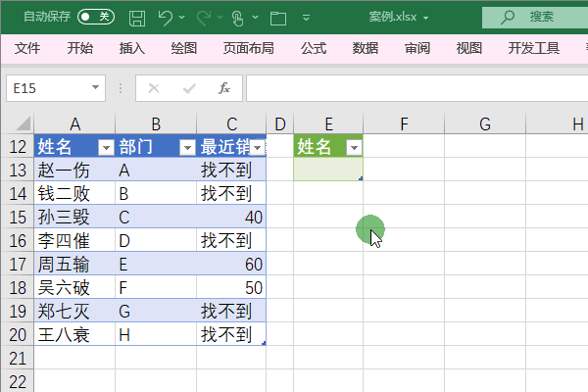The height and width of the screenshot is (392, 588).
Task: Open the 姓名 filter dropdown in column E
Action: coord(354,147)
